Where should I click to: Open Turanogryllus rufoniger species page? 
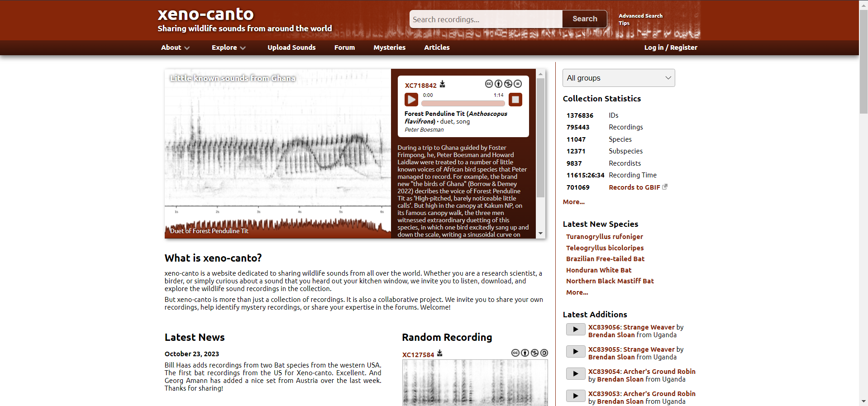point(604,237)
